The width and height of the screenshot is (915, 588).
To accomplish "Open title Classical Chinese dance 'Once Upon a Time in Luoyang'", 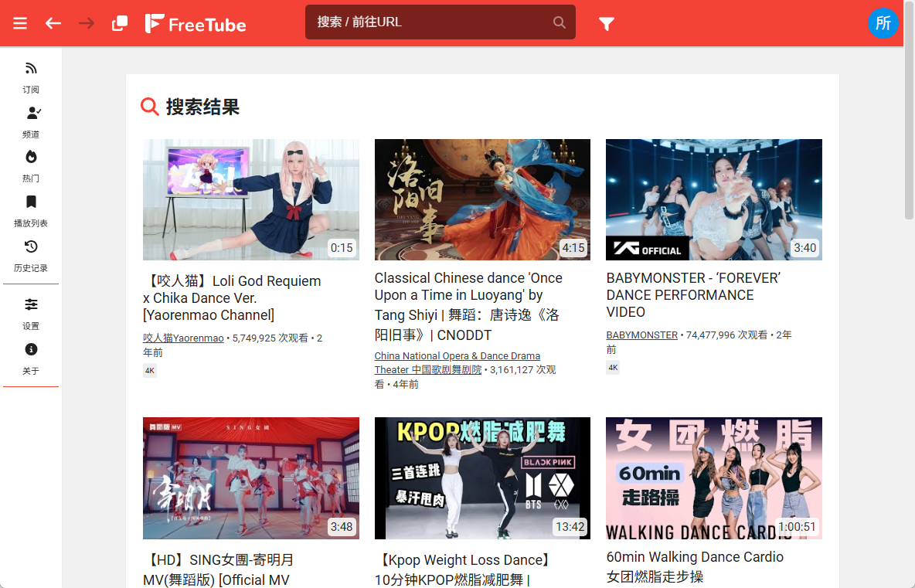I will (468, 306).
